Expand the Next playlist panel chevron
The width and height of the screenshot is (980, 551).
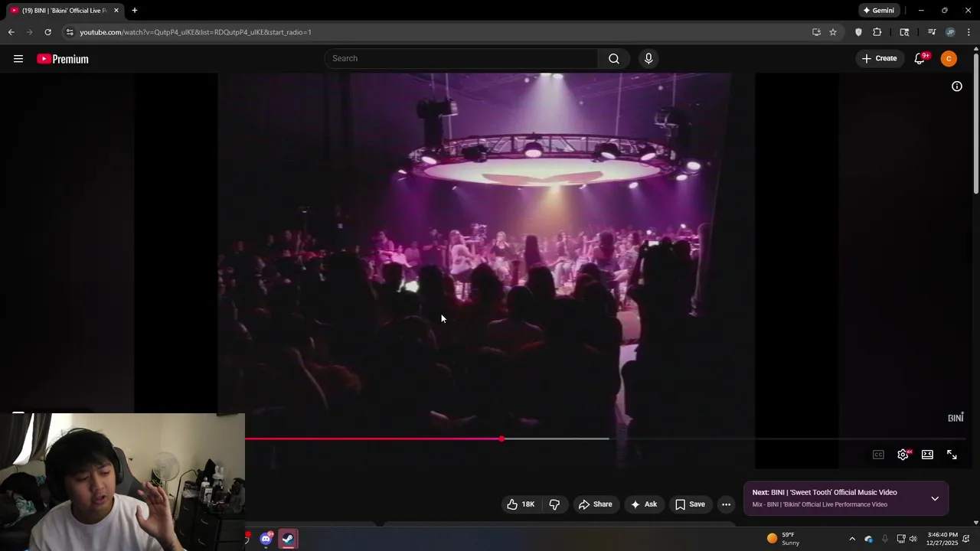(935, 498)
